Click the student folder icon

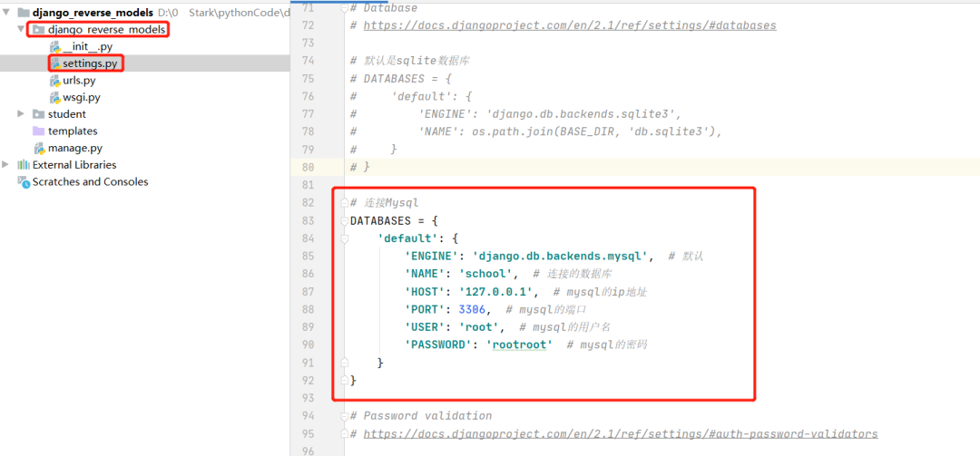(x=39, y=114)
